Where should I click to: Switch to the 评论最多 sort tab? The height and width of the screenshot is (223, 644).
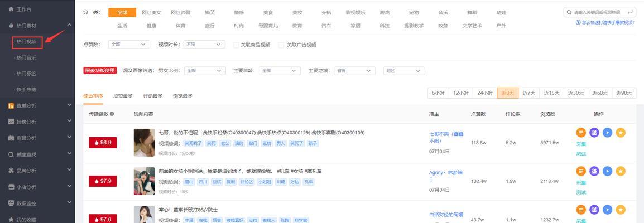[x=153, y=96]
